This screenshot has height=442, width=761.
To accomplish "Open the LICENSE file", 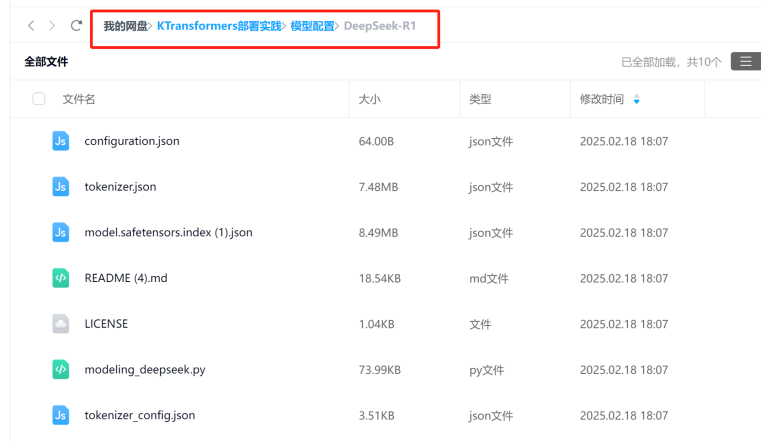I will click(x=106, y=324).
